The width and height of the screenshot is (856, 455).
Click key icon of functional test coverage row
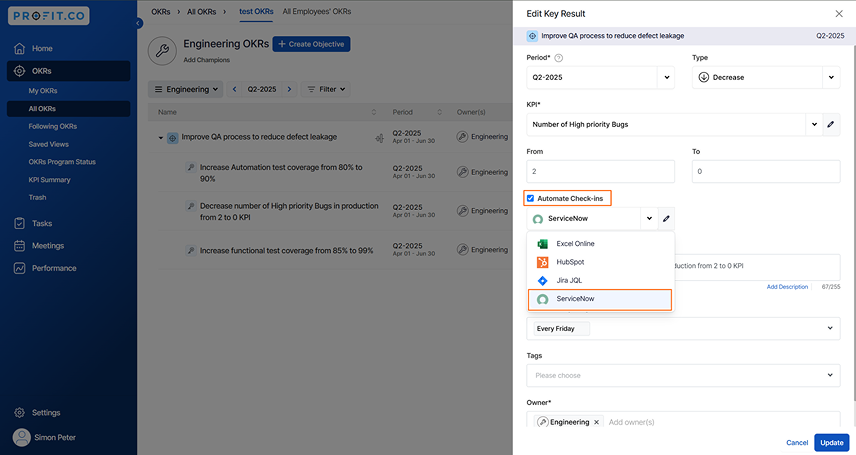[x=191, y=250]
